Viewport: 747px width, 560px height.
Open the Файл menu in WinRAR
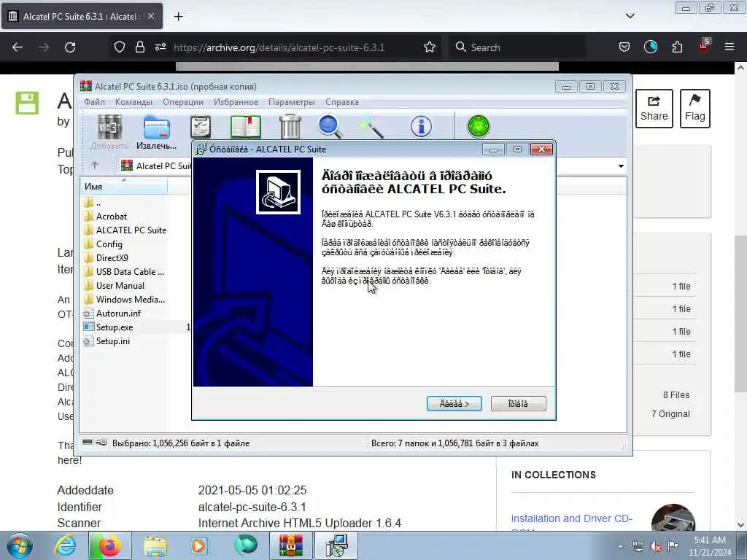click(x=94, y=102)
